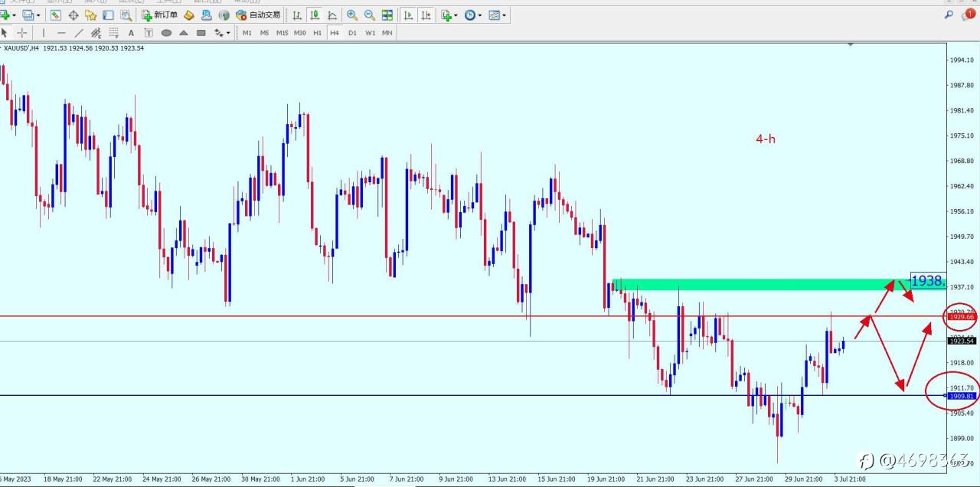The width and height of the screenshot is (980, 487).
Task: Click the 1937.10 price axis label
Action: [x=961, y=287]
